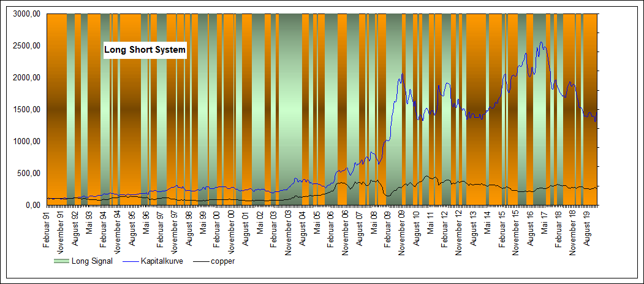644x284 pixels.
Task: Select the 'Februar 03' x-axis label
Action: [x=273, y=230]
